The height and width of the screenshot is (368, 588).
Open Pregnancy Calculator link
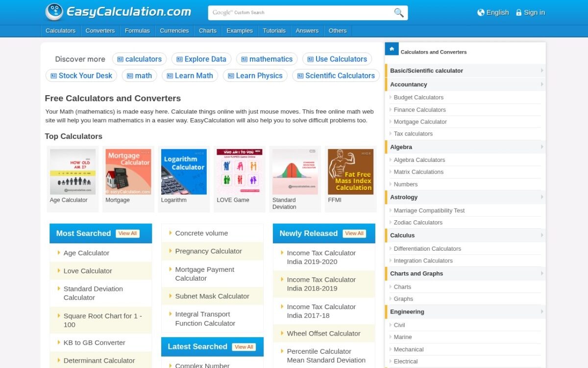point(209,251)
